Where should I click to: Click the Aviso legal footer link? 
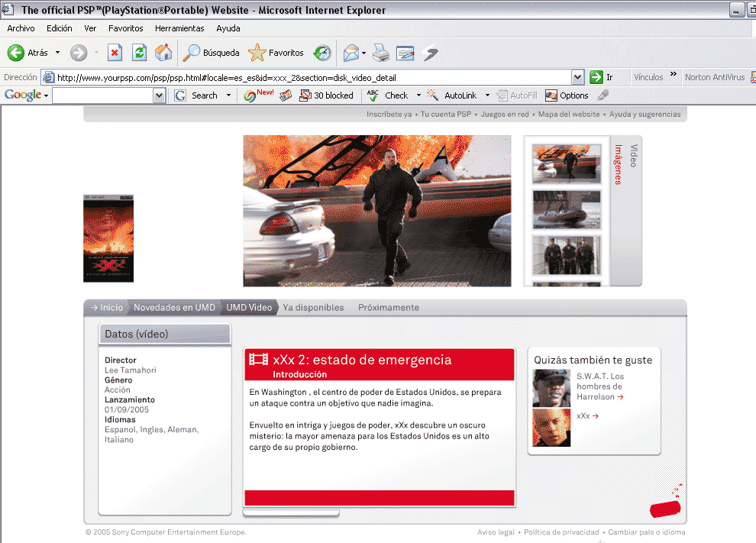(x=496, y=532)
